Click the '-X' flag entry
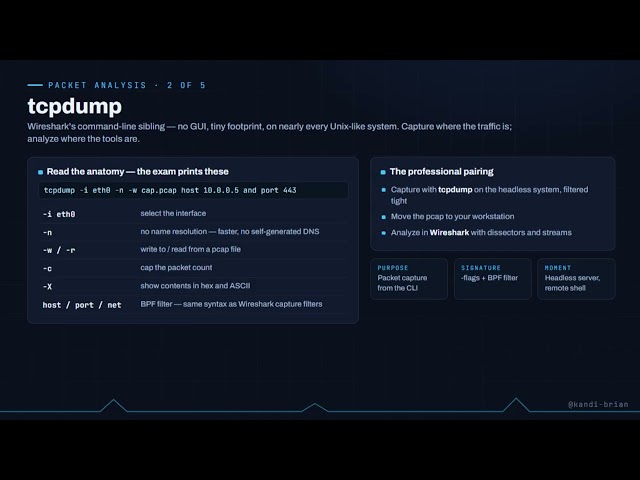Screen dimensions: 640x480 47,287
